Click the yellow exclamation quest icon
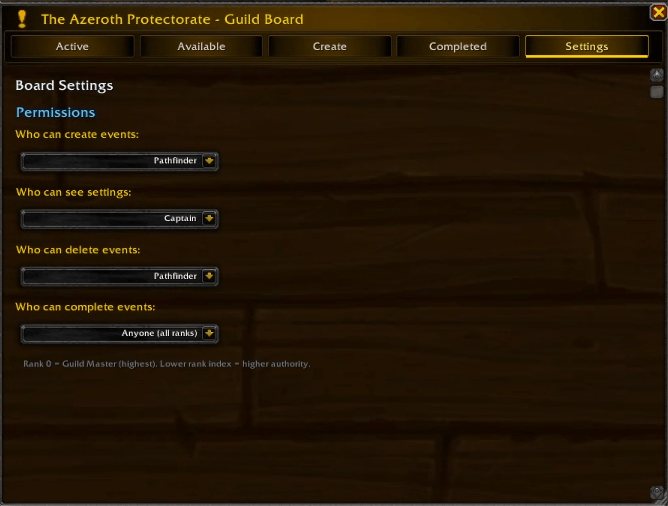 (x=22, y=19)
